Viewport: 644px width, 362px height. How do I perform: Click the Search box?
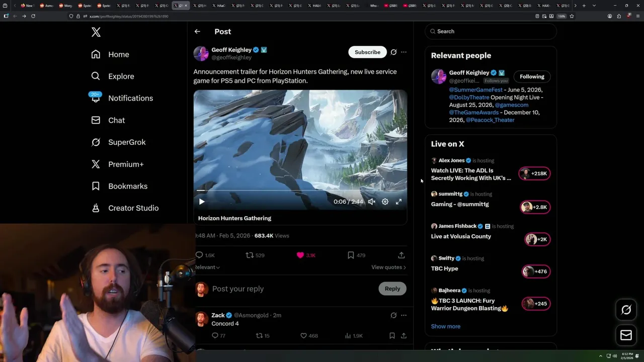(x=491, y=31)
